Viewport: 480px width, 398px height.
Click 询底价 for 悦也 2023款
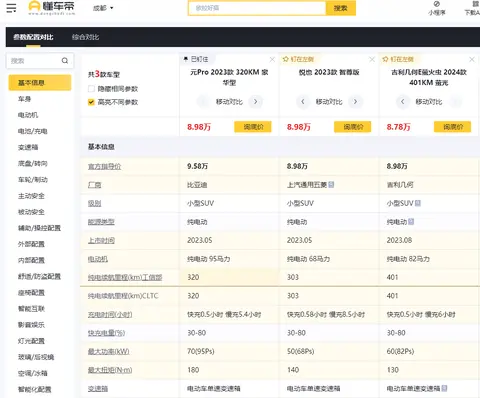[x=353, y=127]
